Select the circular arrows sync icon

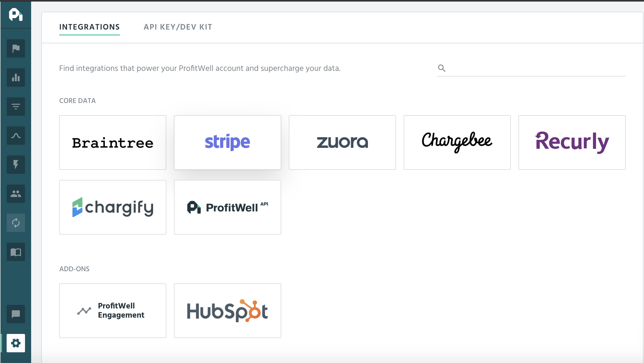[16, 223]
